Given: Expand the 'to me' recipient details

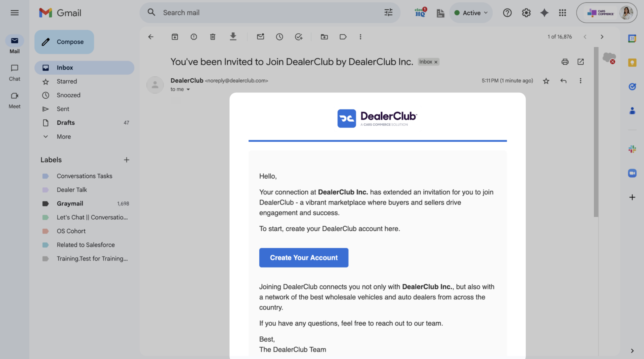Looking at the screenshot, I should (x=188, y=89).
